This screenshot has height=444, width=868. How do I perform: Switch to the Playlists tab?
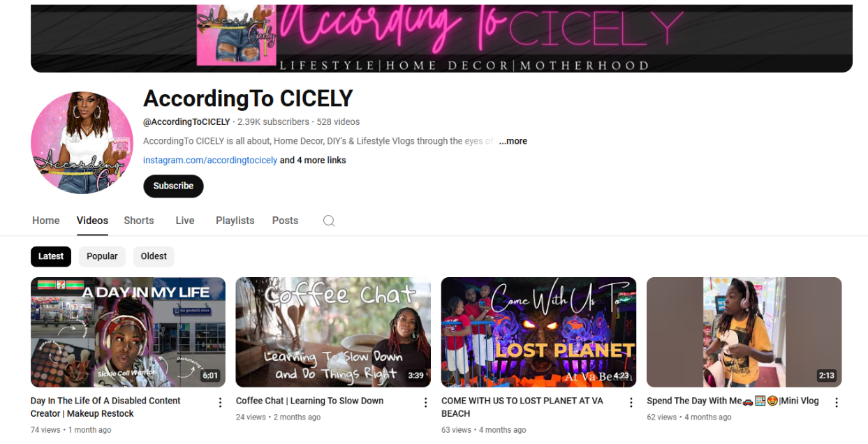coord(235,221)
